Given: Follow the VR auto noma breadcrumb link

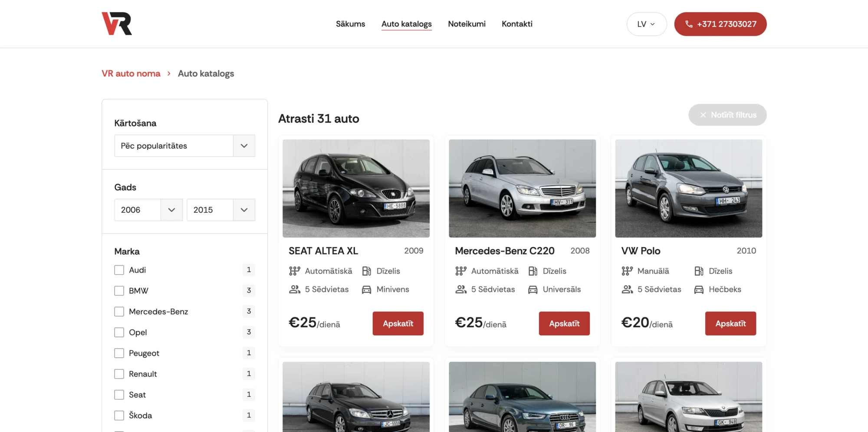Looking at the screenshot, I should pos(131,73).
